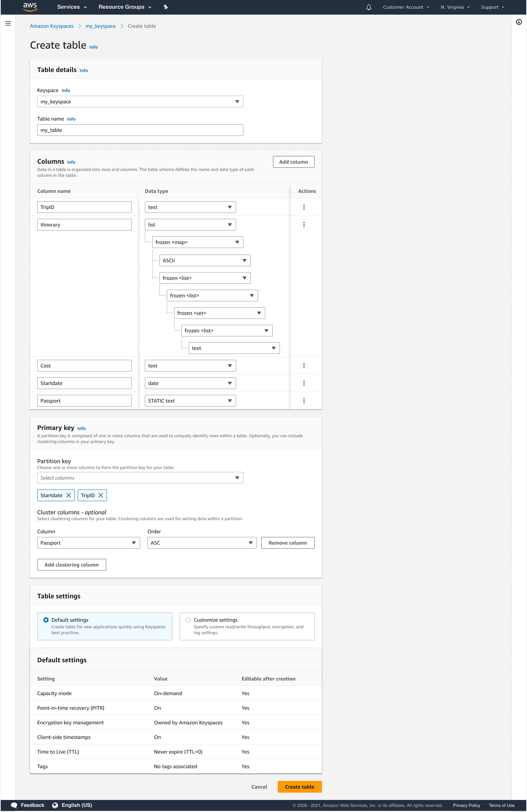Go to Amazon Keyspaces breadcrumb link
This screenshot has height=812, width=527.
click(x=52, y=26)
